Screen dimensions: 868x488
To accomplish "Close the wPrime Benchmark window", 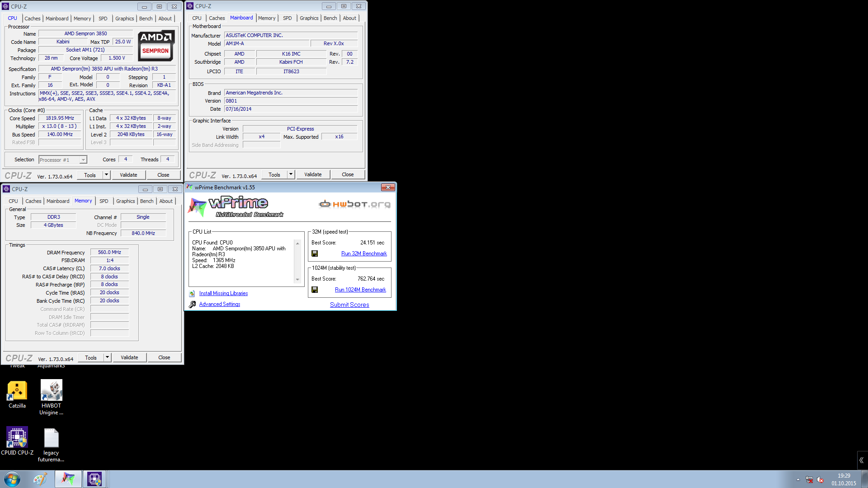I will (x=388, y=187).
